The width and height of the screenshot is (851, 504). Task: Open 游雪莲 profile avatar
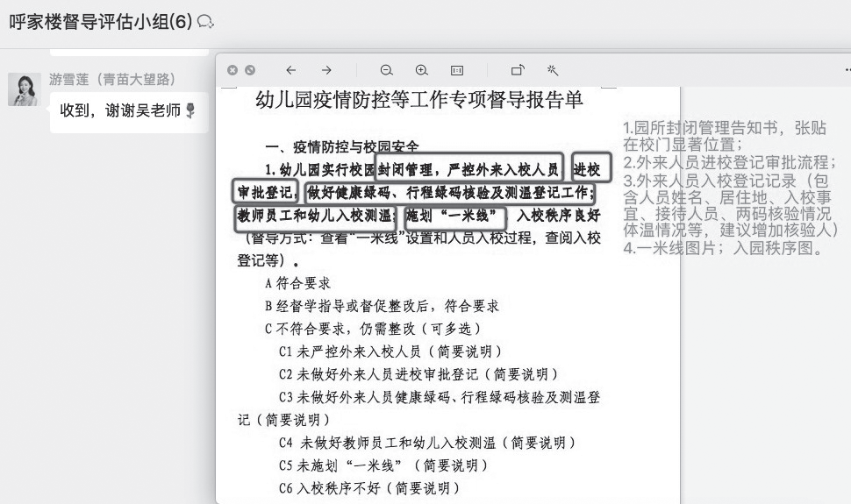25,89
